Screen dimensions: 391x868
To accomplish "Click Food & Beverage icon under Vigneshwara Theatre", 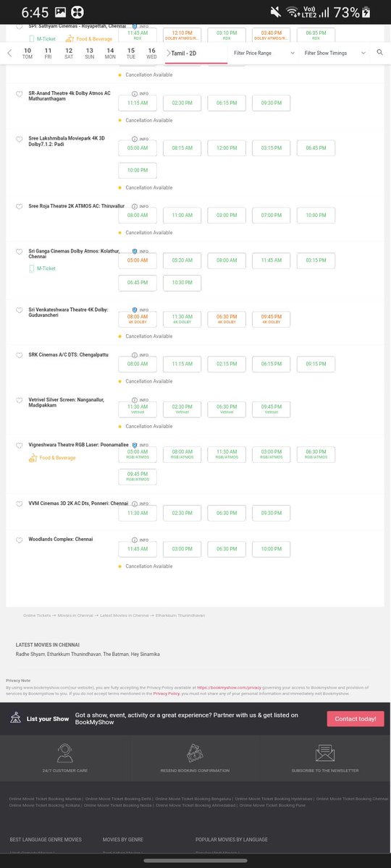I will coord(33,458).
